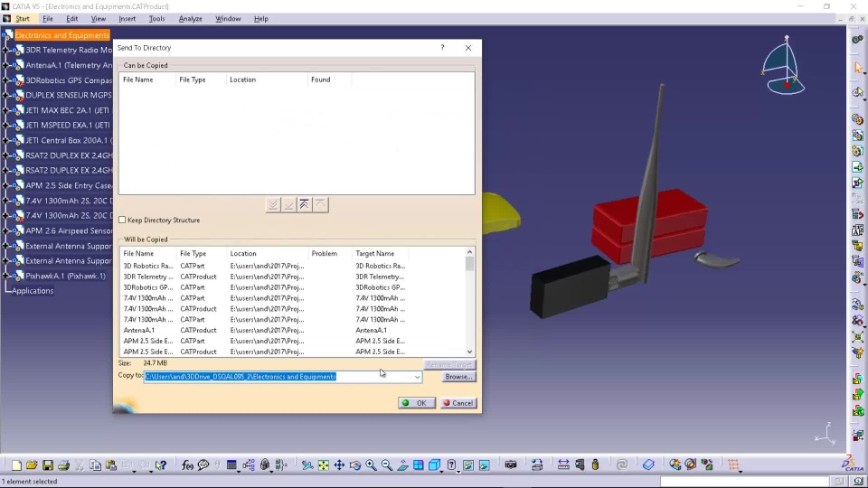The image size is (868, 488).
Task: Click the File Name header in Can be Copied
Action: tap(147, 80)
